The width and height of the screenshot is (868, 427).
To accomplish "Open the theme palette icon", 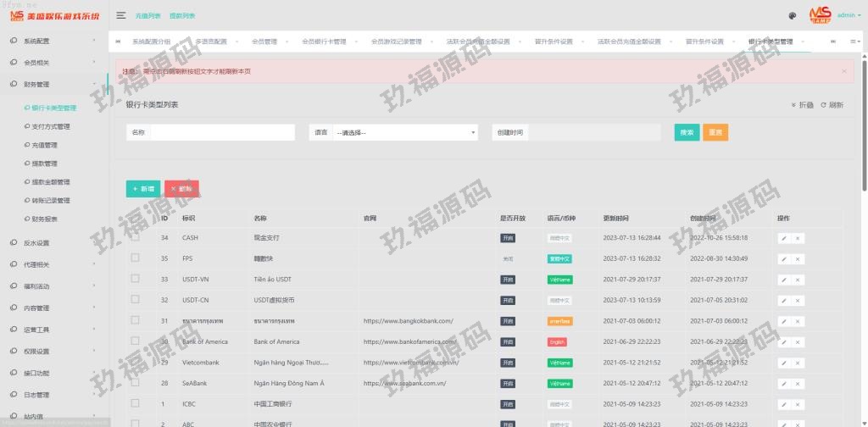I will 792,15.
